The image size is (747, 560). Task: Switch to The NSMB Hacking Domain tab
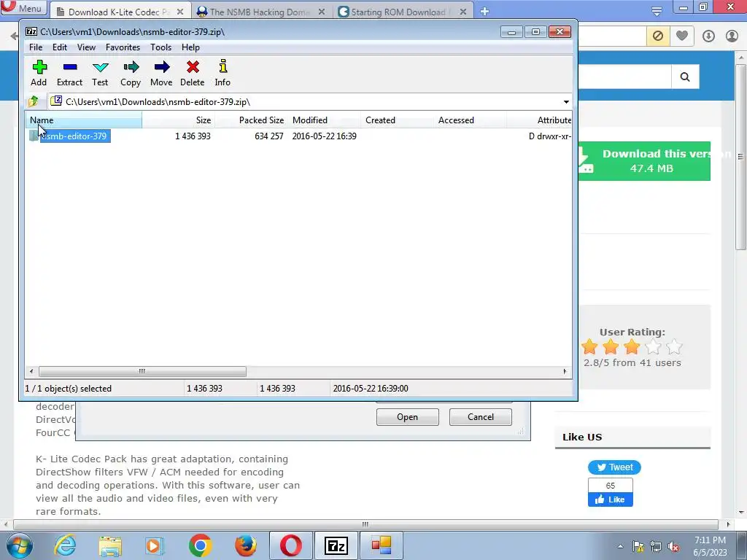point(260,12)
